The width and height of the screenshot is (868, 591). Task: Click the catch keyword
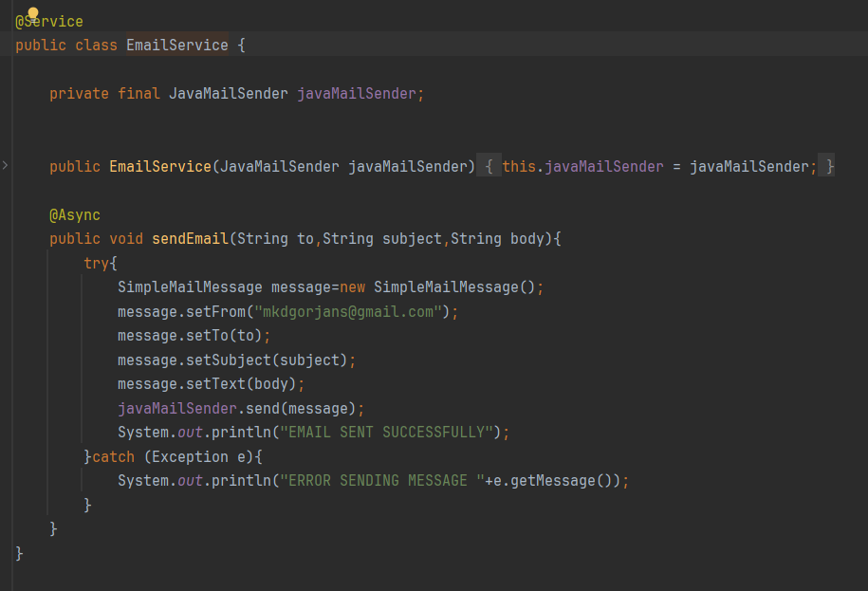point(113,457)
